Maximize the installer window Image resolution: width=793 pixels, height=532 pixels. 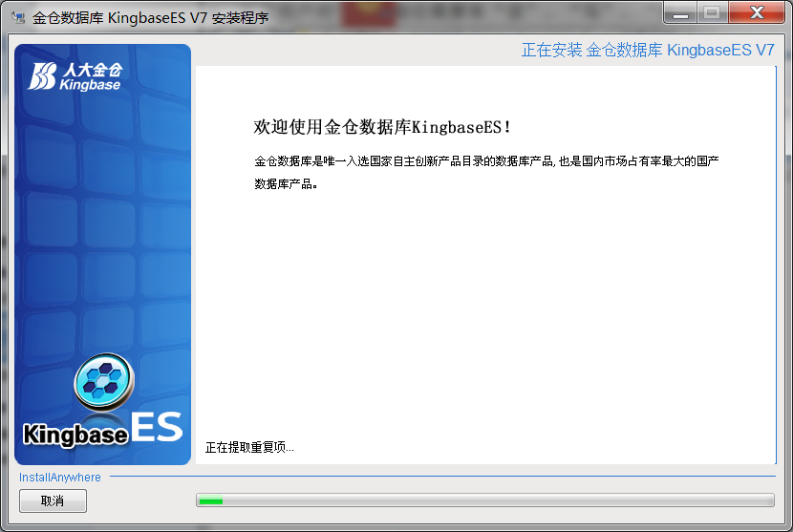(713, 13)
